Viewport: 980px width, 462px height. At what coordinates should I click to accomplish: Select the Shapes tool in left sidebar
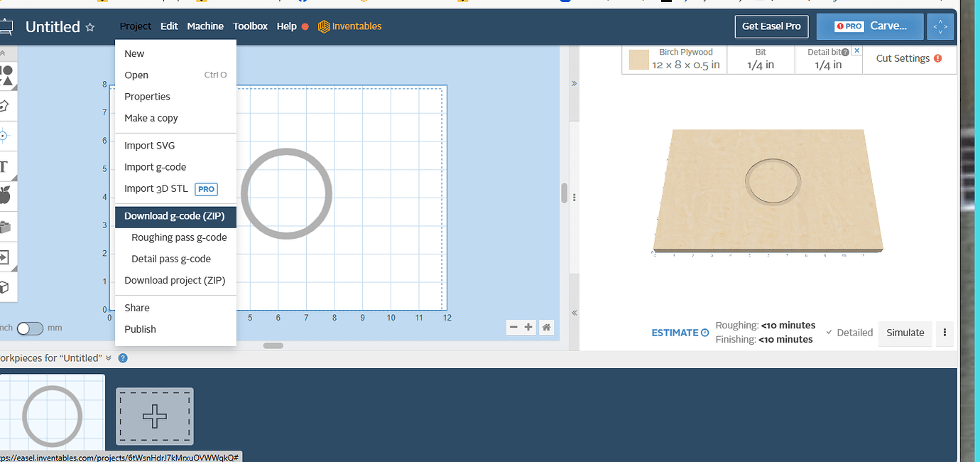coord(7,76)
